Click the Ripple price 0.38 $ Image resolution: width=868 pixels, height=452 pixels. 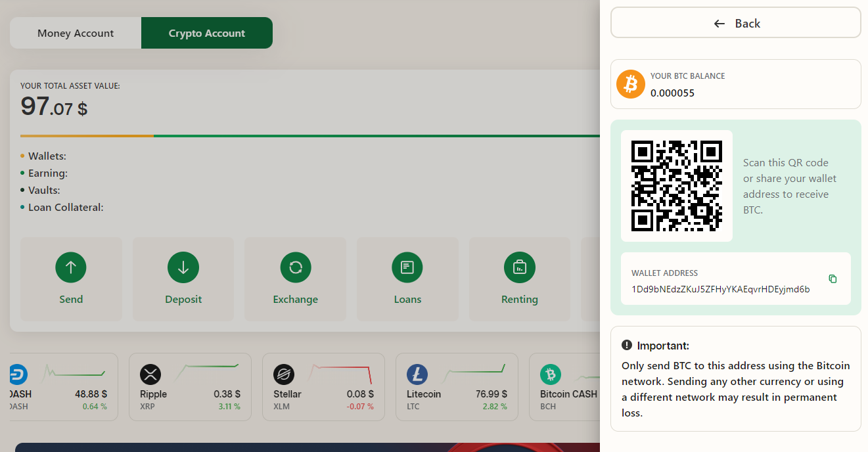pyautogui.click(x=227, y=394)
